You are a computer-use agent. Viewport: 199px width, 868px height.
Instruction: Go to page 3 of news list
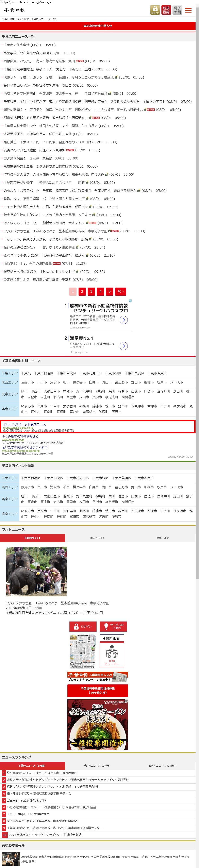[x=91, y=291]
